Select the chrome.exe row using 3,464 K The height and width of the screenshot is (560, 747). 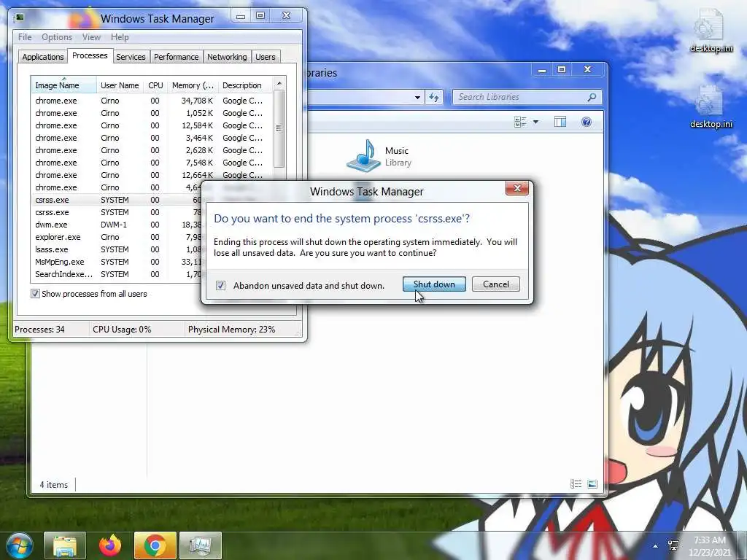click(152, 138)
